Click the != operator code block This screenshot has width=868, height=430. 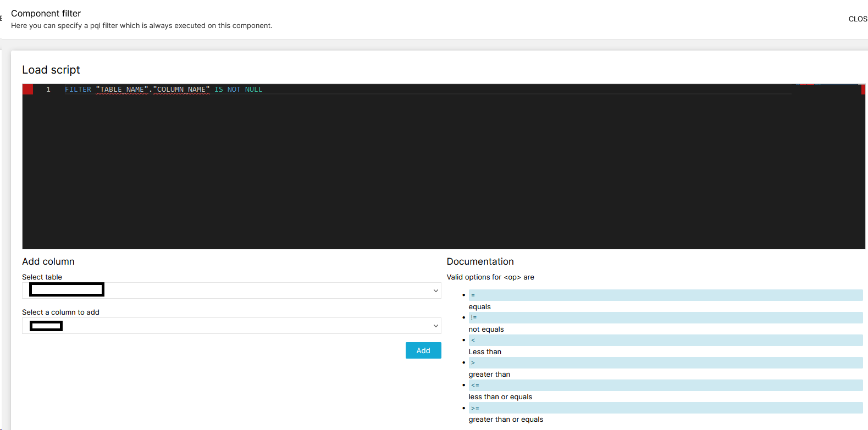click(666, 317)
